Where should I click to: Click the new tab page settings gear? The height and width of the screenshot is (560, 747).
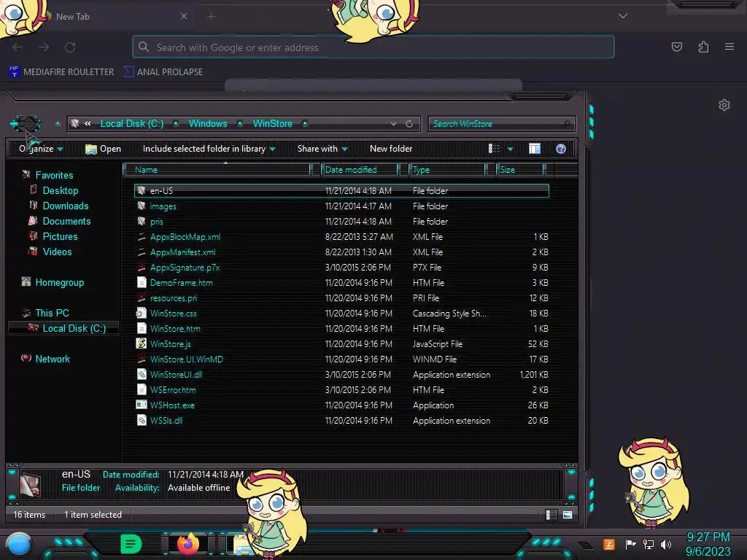click(x=724, y=105)
